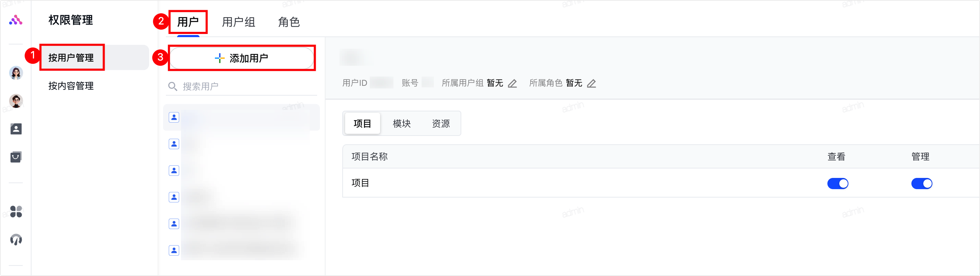Switch to the 用户组 tab
Viewport: 980px width, 276px height.
(239, 22)
